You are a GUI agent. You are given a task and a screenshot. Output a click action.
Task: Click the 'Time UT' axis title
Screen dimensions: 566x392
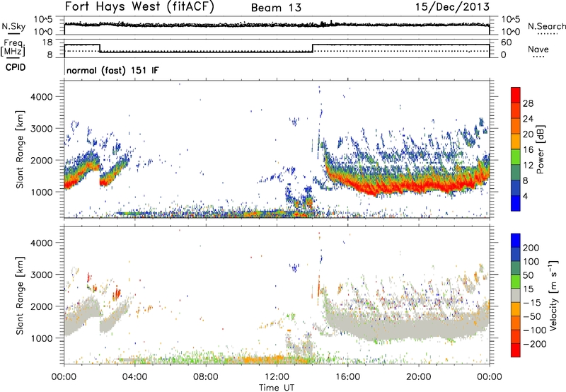(x=277, y=387)
